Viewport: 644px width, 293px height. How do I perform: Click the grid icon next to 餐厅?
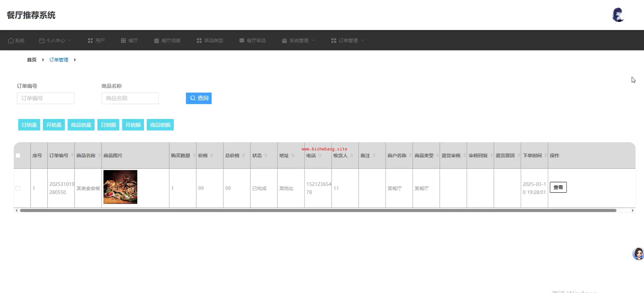(123, 41)
